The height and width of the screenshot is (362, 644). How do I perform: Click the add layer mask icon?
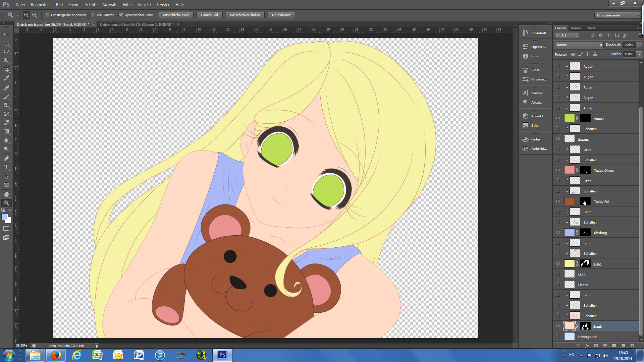click(596, 346)
